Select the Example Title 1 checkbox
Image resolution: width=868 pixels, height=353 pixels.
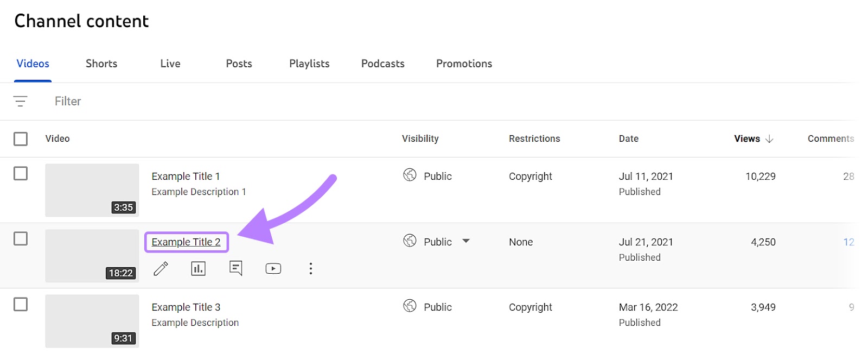(x=21, y=174)
